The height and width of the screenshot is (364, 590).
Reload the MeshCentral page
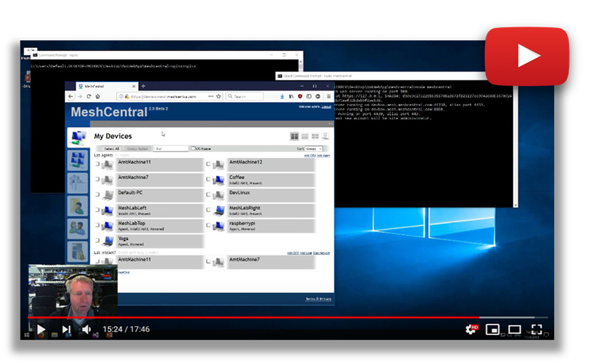(x=89, y=96)
